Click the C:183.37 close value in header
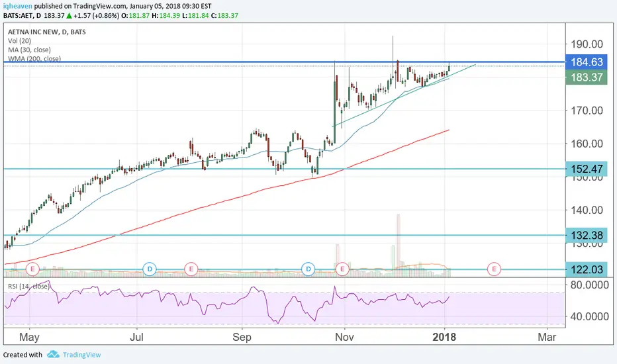This screenshot has width=617, height=364. pyautogui.click(x=224, y=16)
